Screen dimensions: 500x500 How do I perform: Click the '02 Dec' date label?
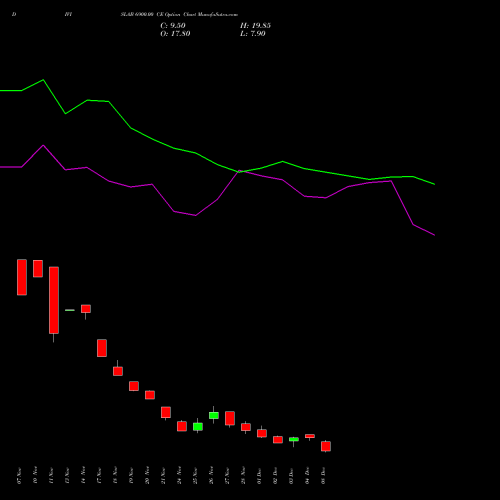click(275, 476)
